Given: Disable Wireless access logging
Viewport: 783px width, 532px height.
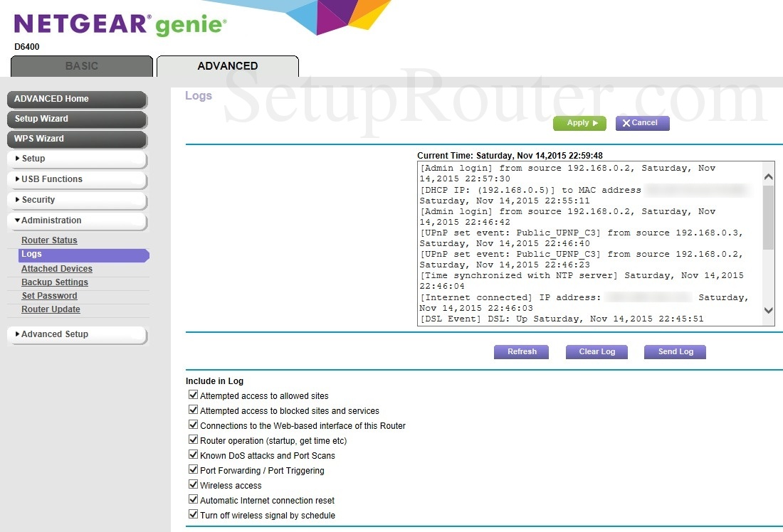Looking at the screenshot, I should 193,485.
